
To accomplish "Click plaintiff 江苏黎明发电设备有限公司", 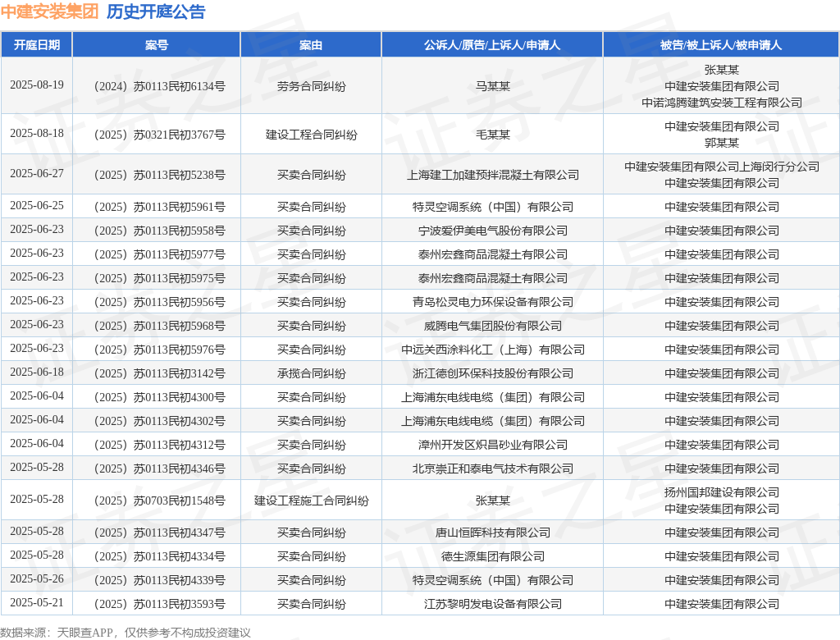I will click(x=493, y=604).
